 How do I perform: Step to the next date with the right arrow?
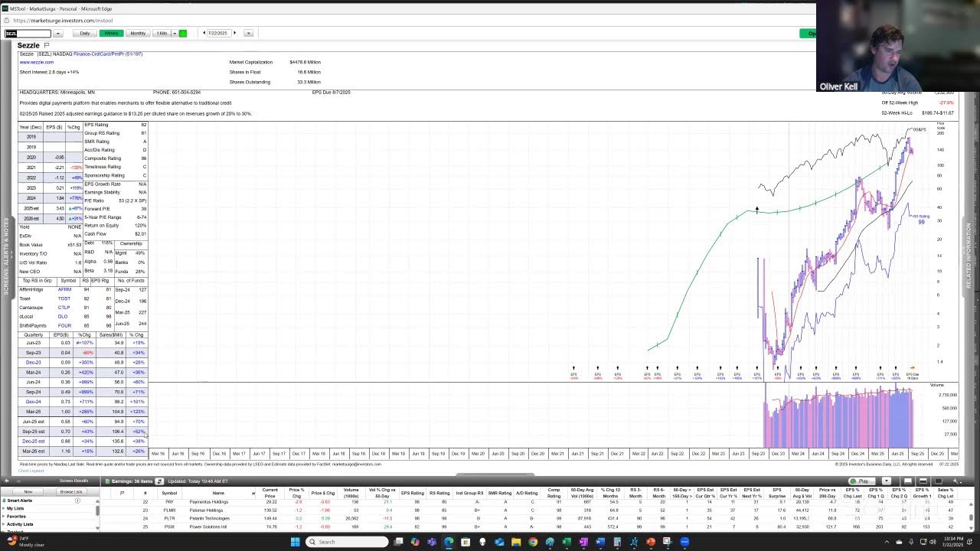[x=235, y=33]
